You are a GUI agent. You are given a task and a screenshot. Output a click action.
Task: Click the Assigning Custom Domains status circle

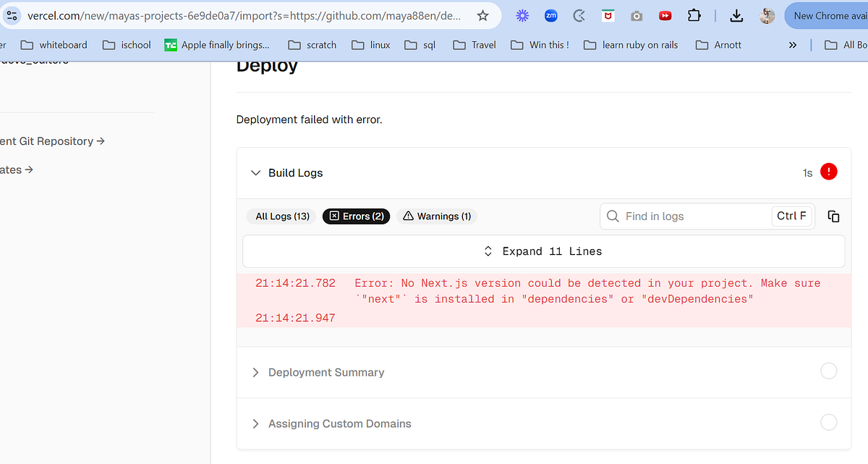tap(828, 422)
